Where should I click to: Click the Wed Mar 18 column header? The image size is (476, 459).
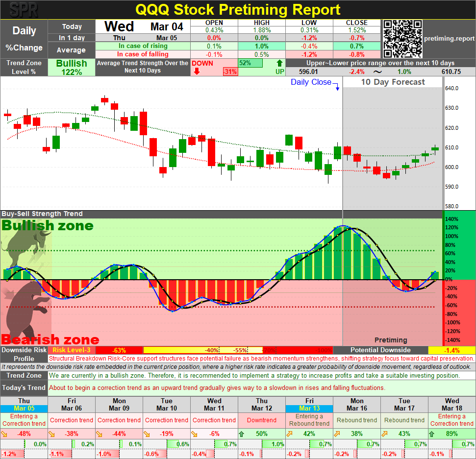tap(451, 405)
